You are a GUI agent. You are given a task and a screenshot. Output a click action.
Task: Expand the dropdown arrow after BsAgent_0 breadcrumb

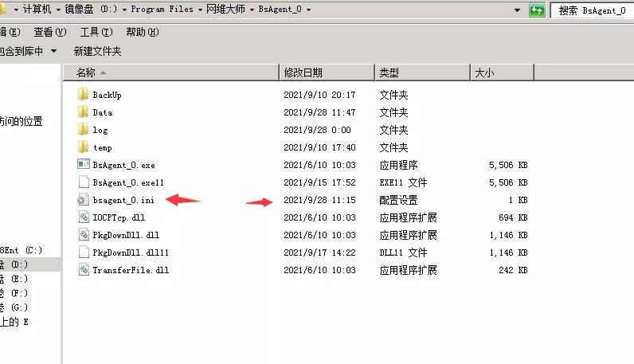click(308, 10)
